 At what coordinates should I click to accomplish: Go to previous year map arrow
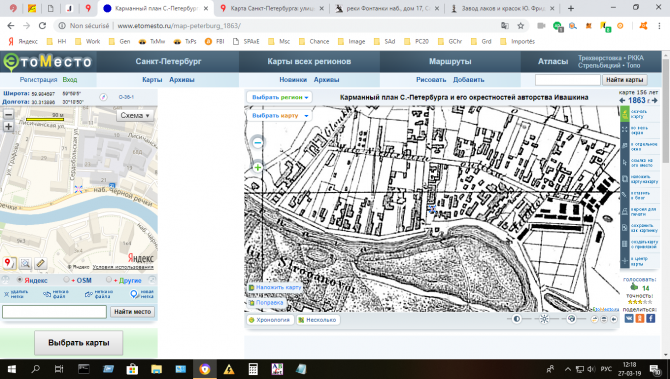[x=623, y=100]
